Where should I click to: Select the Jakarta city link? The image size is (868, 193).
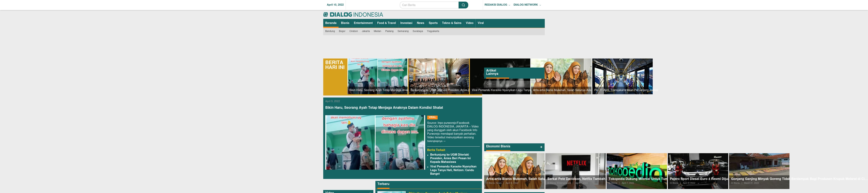click(x=366, y=31)
